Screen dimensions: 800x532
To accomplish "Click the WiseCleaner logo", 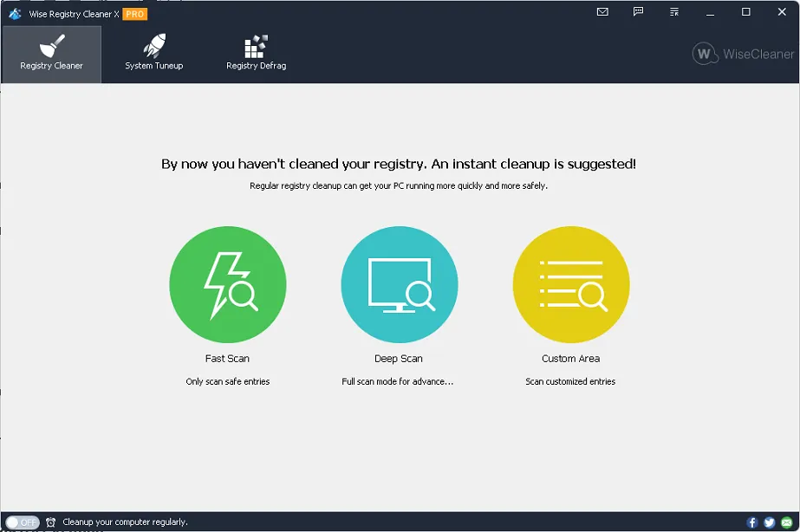I will coord(743,54).
